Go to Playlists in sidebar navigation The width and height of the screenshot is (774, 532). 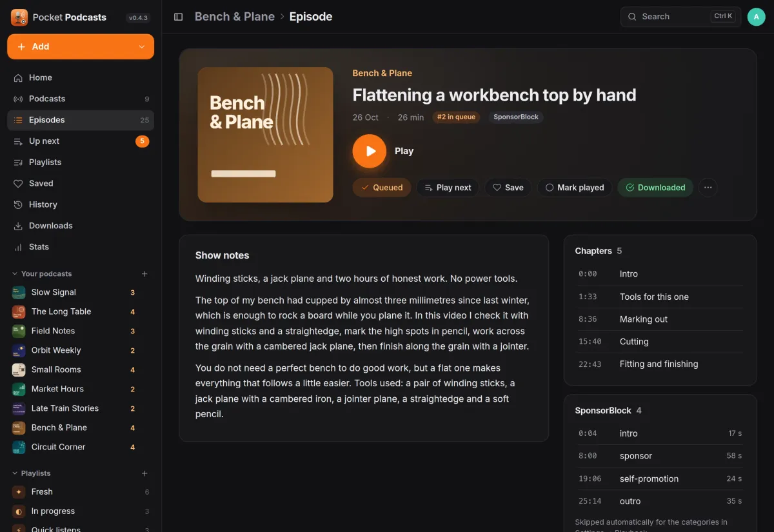tap(81, 163)
